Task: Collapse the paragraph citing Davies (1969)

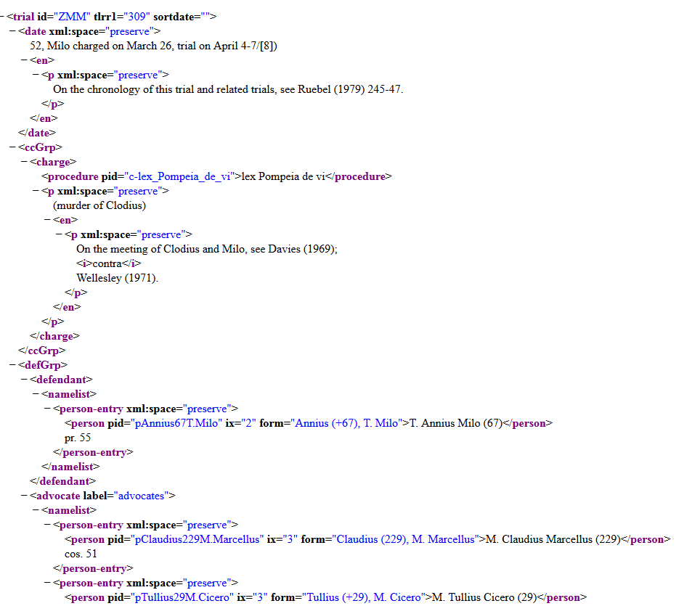Action: (x=59, y=234)
